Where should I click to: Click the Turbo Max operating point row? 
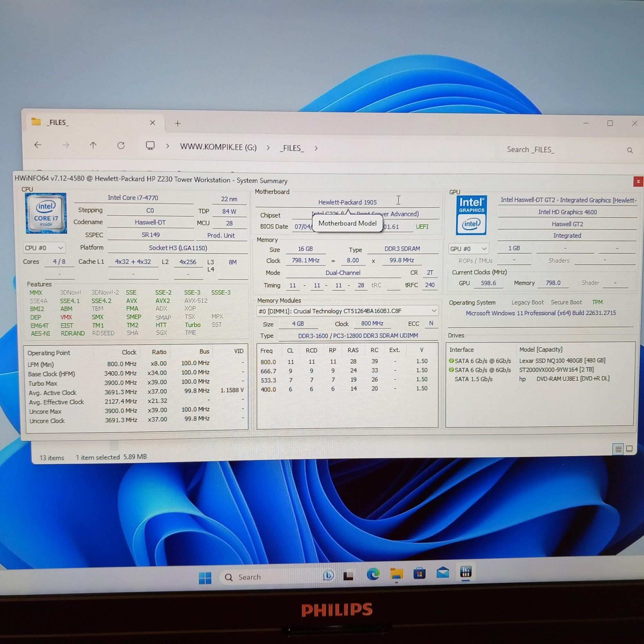click(137, 383)
